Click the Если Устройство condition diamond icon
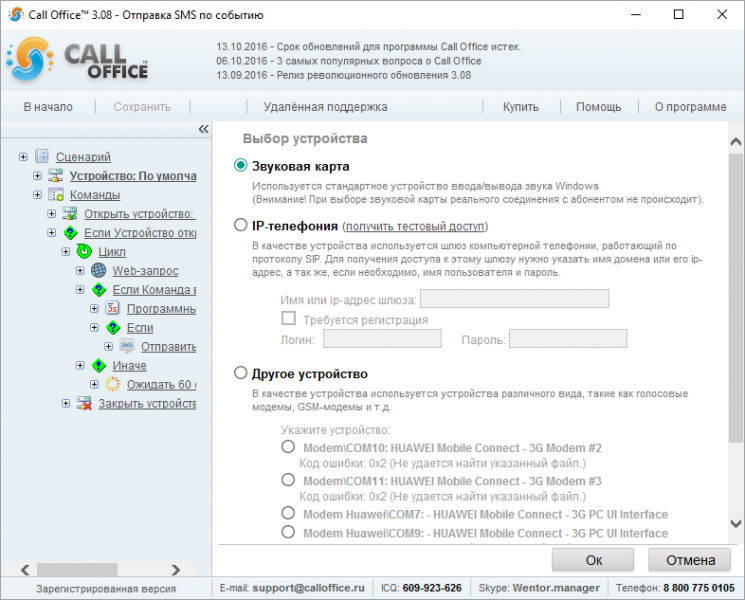745x600 pixels. tap(70, 233)
